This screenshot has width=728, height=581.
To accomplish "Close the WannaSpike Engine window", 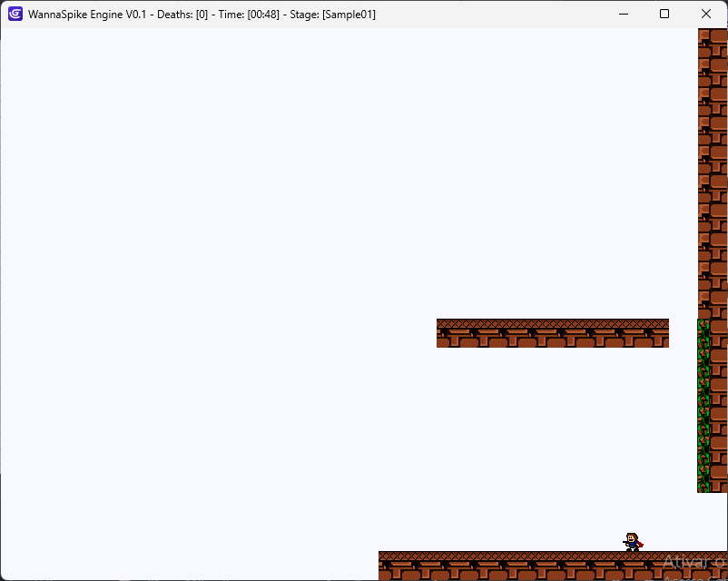I will (705, 14).
